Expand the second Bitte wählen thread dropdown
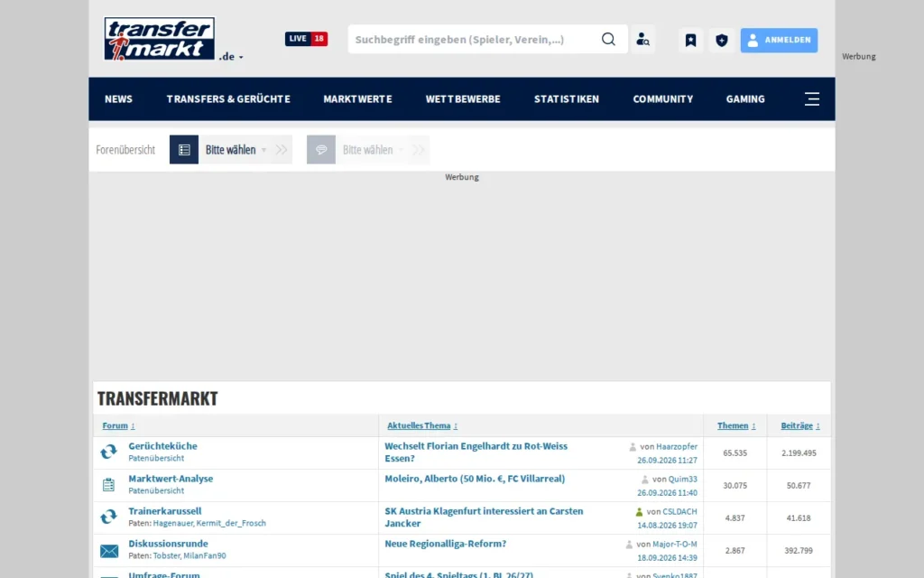The height and width of the screenshot is (578, 924). (x=373, y=150)
